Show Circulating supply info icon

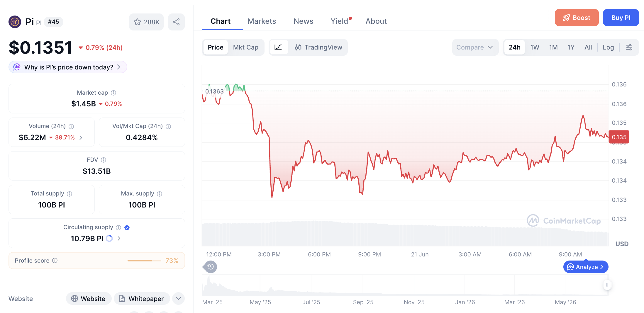(x=118, y=227)
